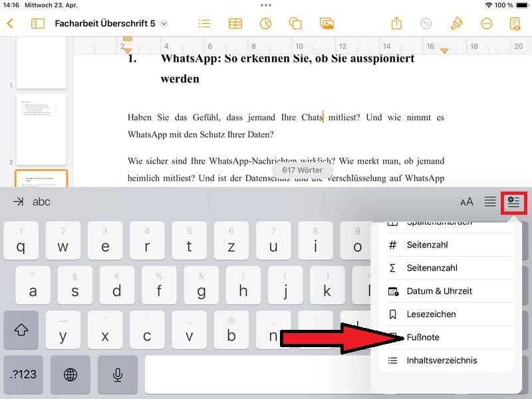Insert a photo or media item
Viewport: 532px width, 399px height.
[x=327, y=23]
